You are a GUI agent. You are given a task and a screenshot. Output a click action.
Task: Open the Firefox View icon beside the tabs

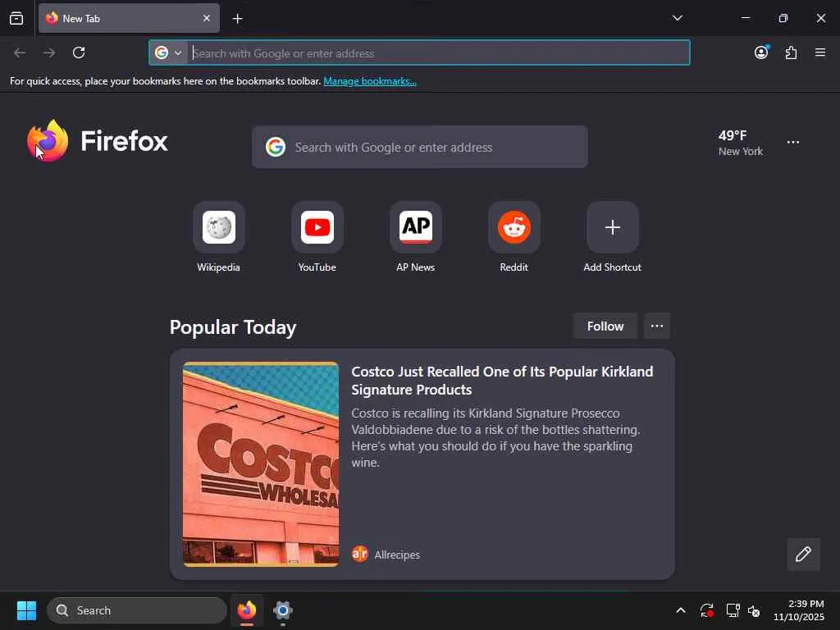tap(16, 18)
